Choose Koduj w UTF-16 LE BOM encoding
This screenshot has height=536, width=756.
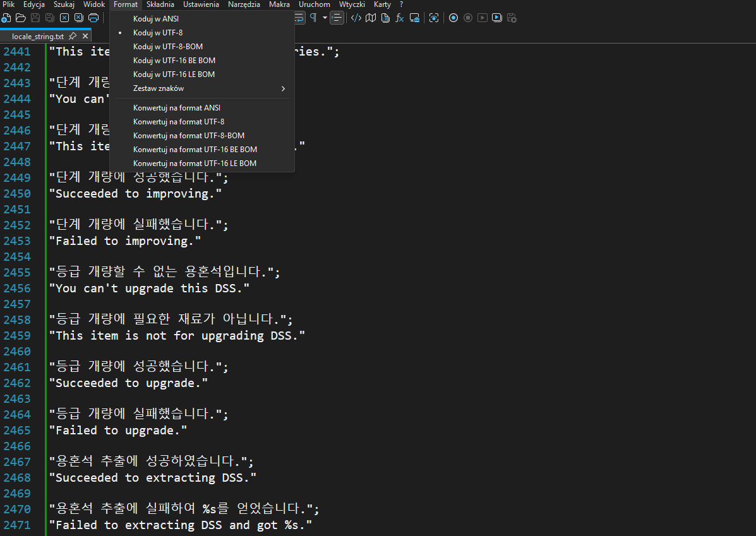pyautogui.click(x=174, y=74)
